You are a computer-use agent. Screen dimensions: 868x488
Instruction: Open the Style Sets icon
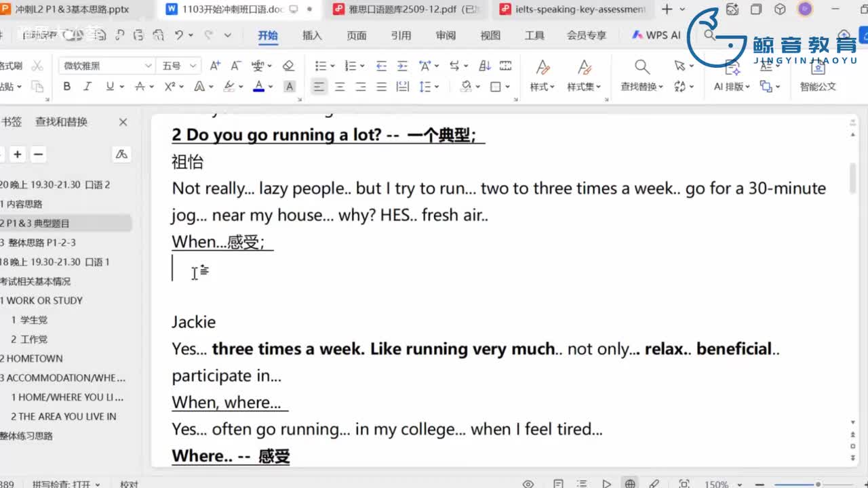pyautogui.click(x=585, y=66)
